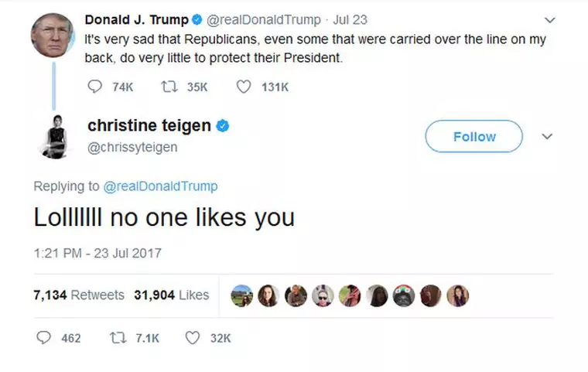View the 7,134 Retweets list
The width and height of the screenshot is (588, 372).
click(x=79, y=295)
